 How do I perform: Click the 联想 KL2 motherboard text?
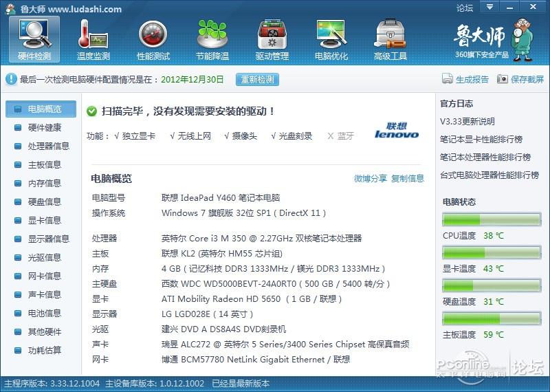222,253
